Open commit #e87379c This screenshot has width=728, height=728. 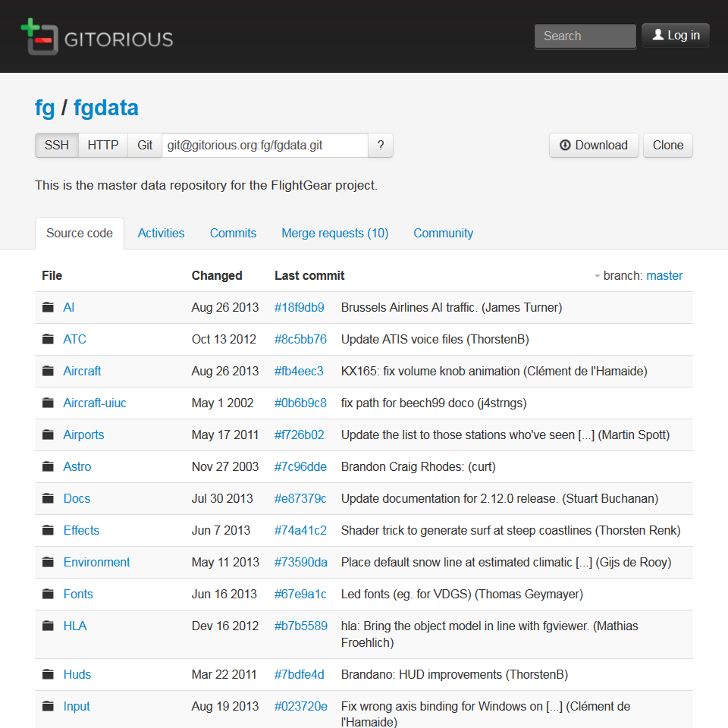[300, 499]
